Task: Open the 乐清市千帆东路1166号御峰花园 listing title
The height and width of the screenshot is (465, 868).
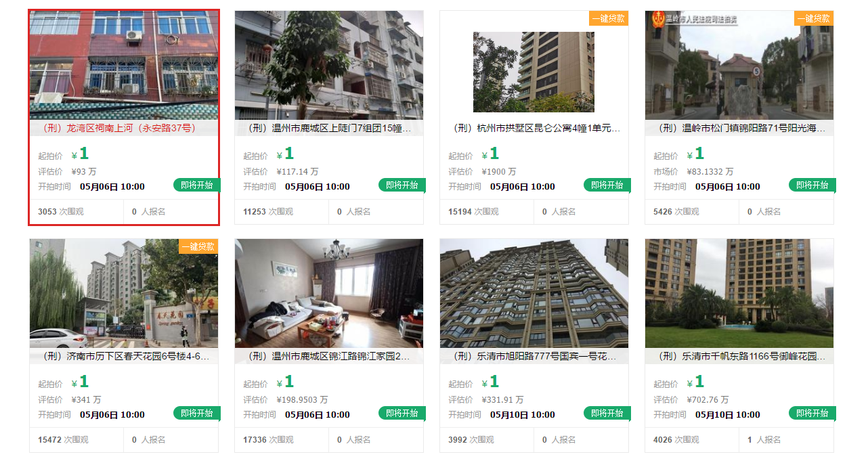Action: (739, 356)
